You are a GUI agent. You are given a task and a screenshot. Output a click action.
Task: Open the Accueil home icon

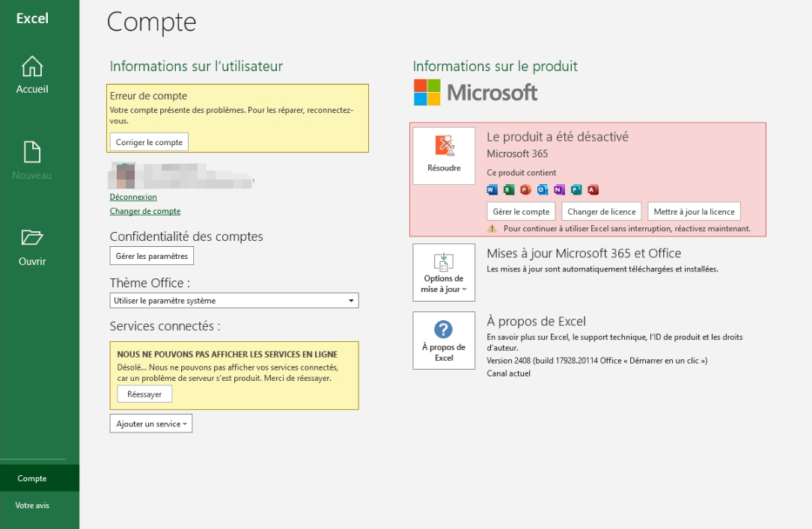(31, 67)
